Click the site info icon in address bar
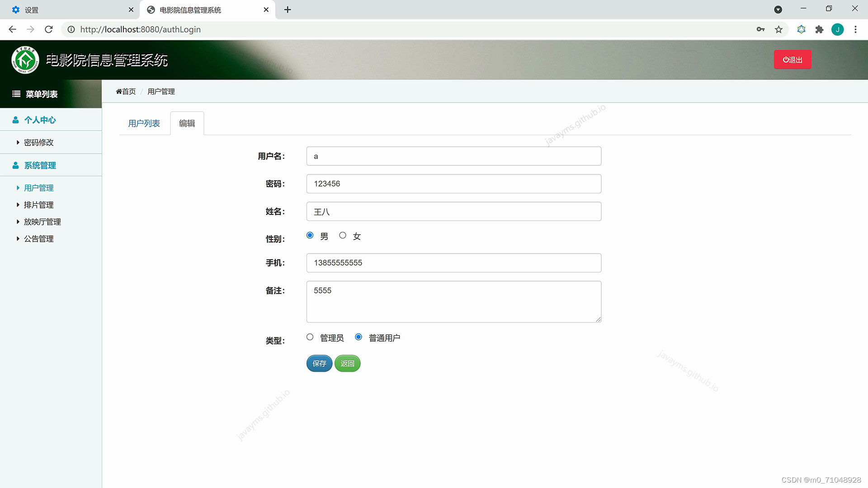 [71, 29]
